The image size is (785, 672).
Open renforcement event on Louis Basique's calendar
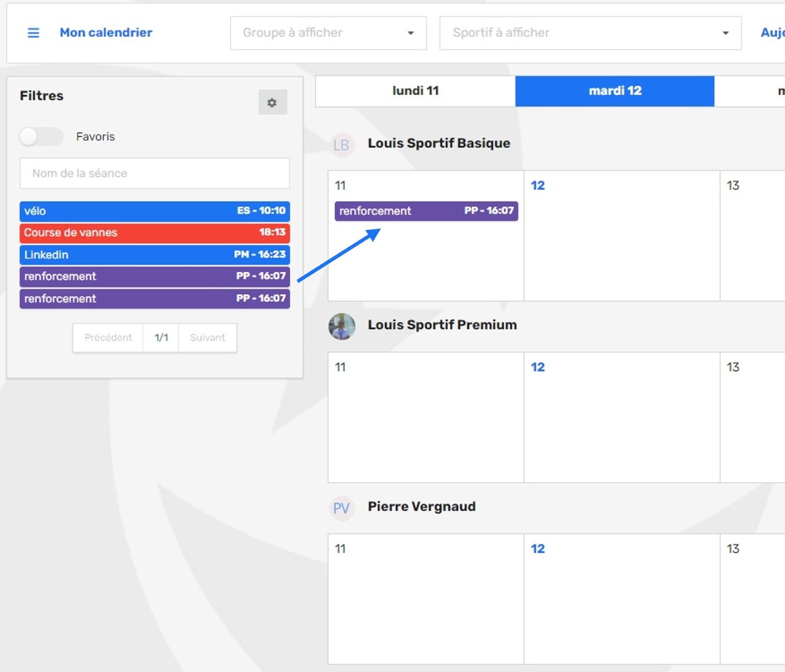pos(426,211)
